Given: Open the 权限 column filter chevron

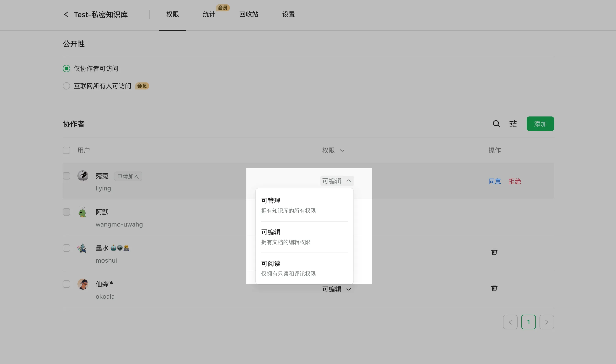Looking at the screenshot, I should pos(342,151).
